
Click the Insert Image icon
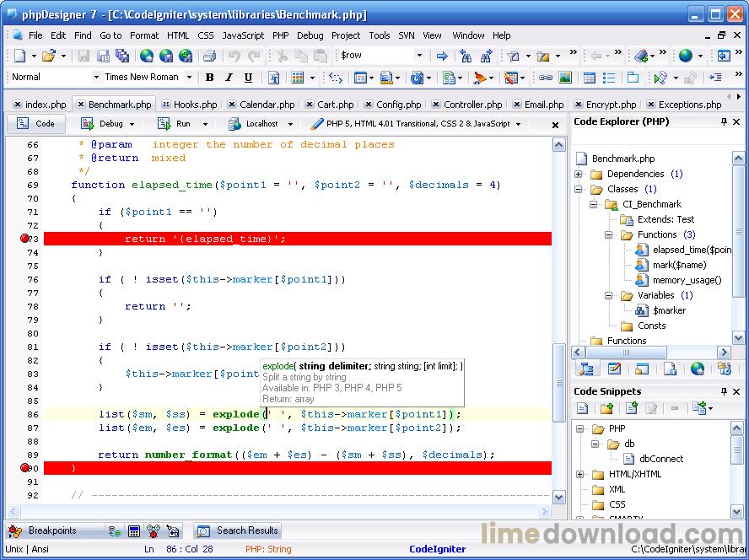564,78
